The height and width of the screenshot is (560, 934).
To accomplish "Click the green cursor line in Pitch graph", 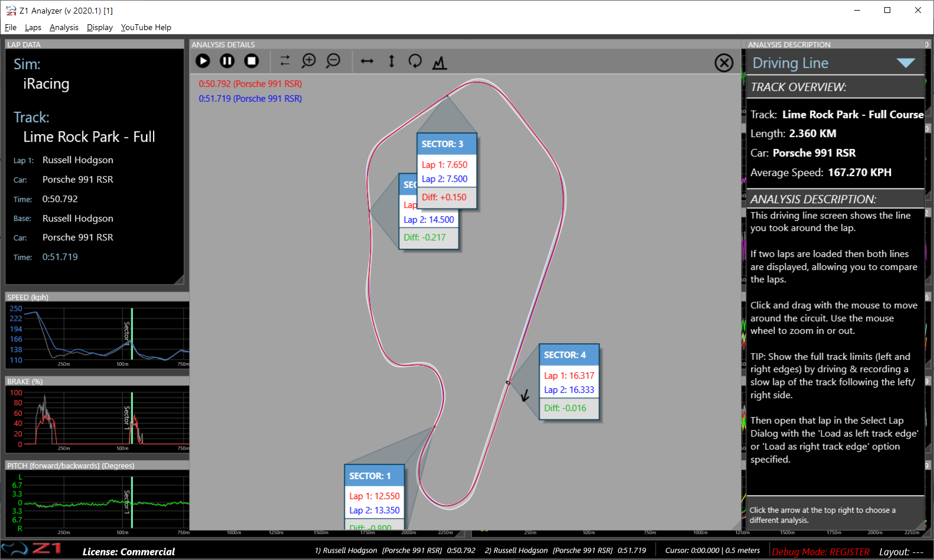I will (x=132, y=502).
